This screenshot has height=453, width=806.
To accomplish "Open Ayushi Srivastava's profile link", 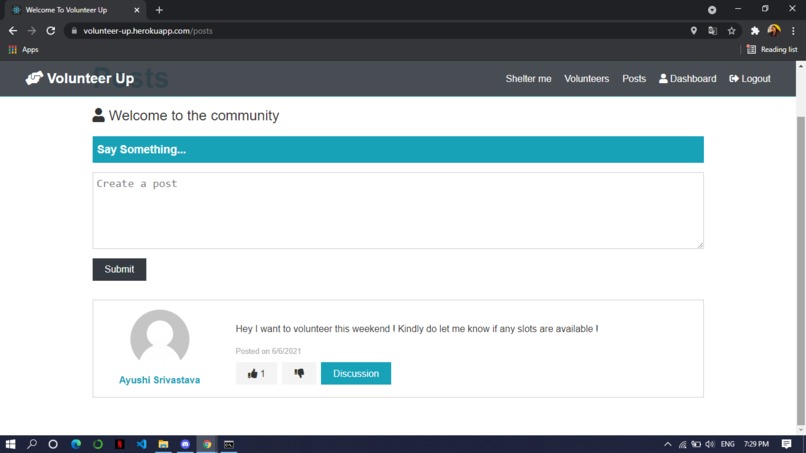I will pos(159,380).
